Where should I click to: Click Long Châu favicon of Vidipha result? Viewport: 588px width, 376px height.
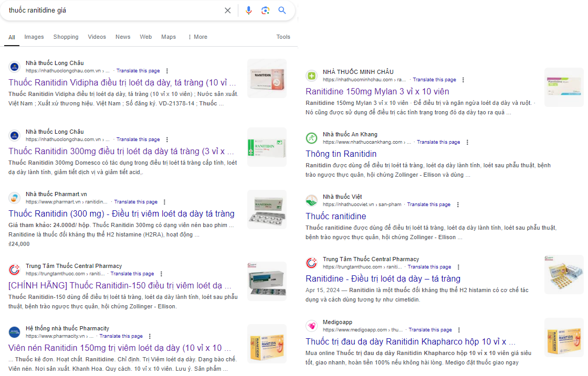14,67
